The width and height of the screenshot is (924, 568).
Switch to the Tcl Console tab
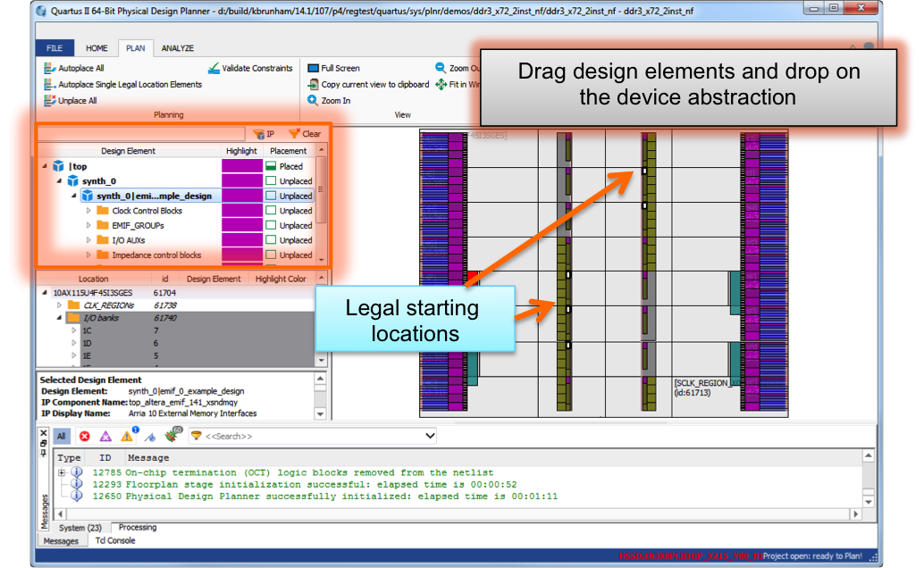coord(115,541)
